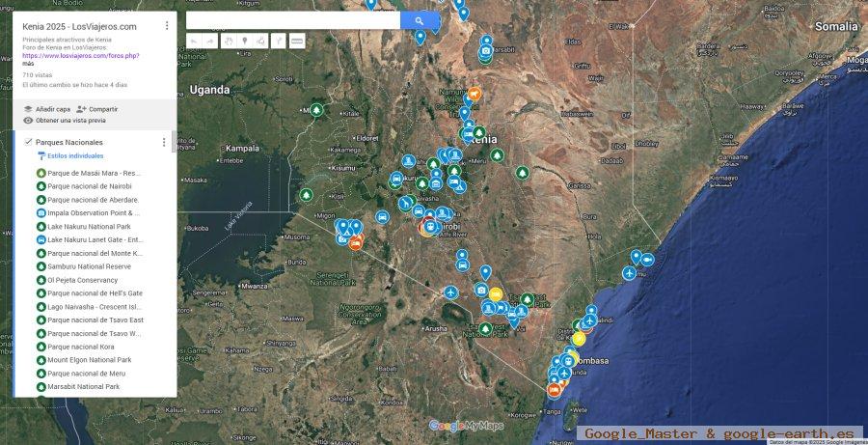
Task: Select Lake Nakuru Lanet Gate list item
Action: tap(90, 239)
